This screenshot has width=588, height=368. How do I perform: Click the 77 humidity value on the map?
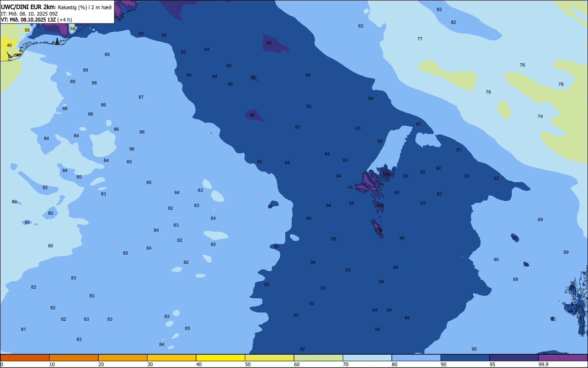[x=420, y=39]
